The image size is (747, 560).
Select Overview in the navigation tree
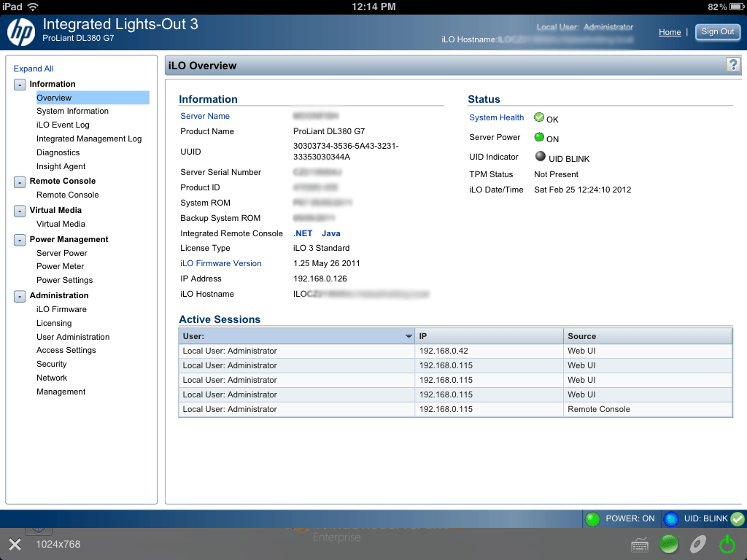click(x=93, y=98)
